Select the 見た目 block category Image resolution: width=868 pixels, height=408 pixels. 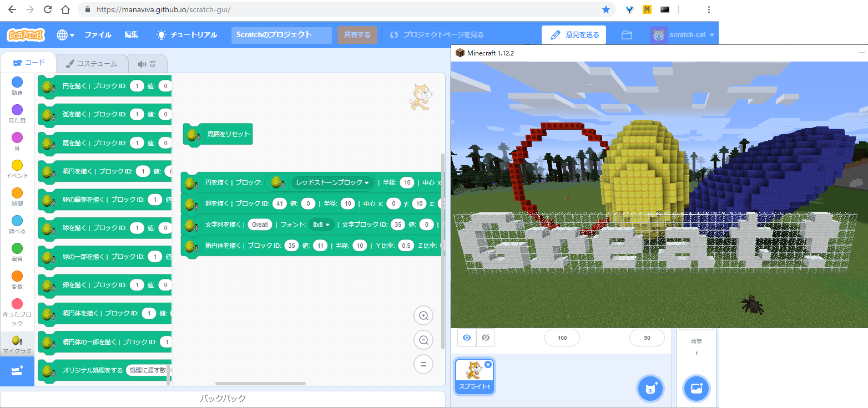click(17, 114)
